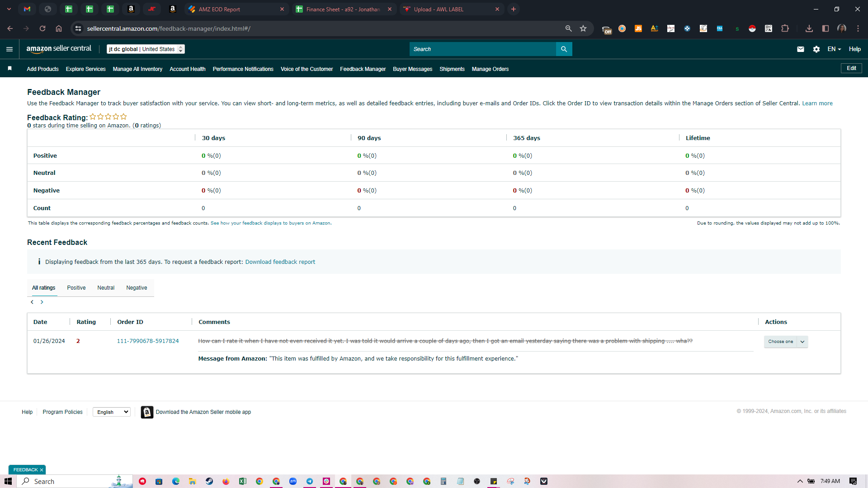
Task: Select the All ratings feedback tab
Action: pos(44,288)
